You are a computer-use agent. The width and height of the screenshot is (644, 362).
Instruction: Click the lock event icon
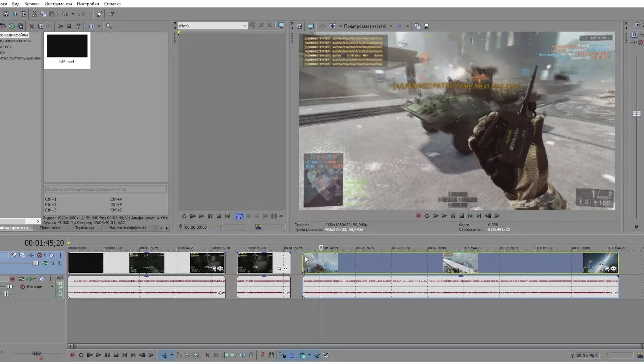pos(251,355)
